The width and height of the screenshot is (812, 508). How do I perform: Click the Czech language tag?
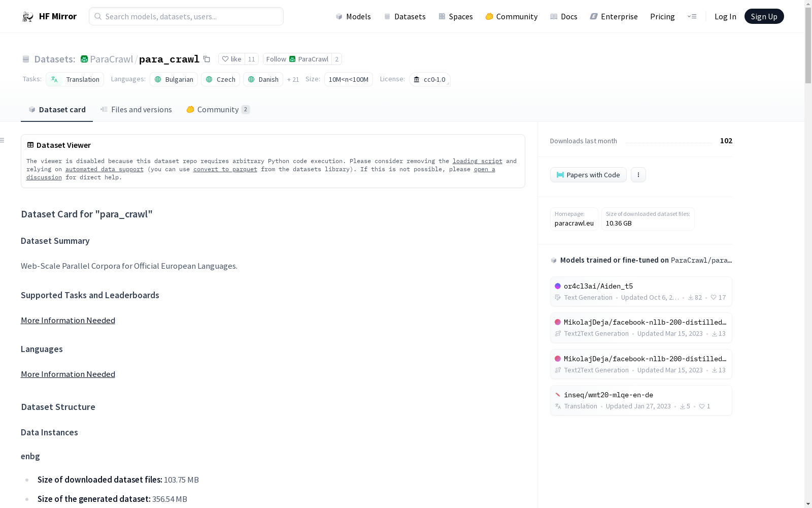tap(220, 79)
